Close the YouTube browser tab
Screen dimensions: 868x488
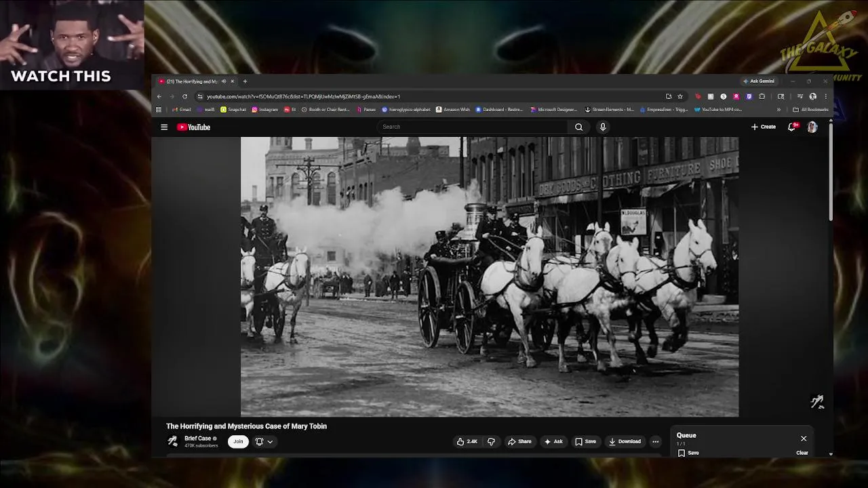click(x=232, y=81)
